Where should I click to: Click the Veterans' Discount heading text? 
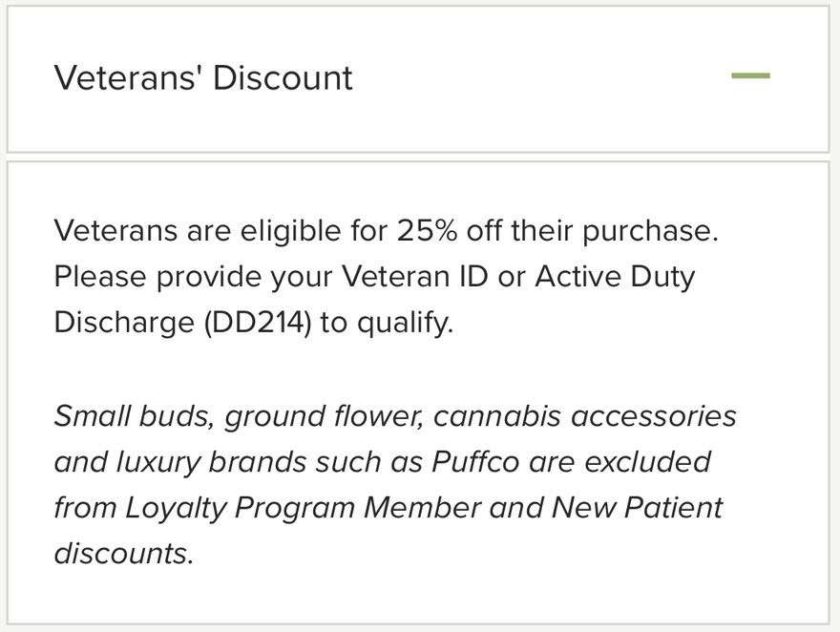coord(203,77)
